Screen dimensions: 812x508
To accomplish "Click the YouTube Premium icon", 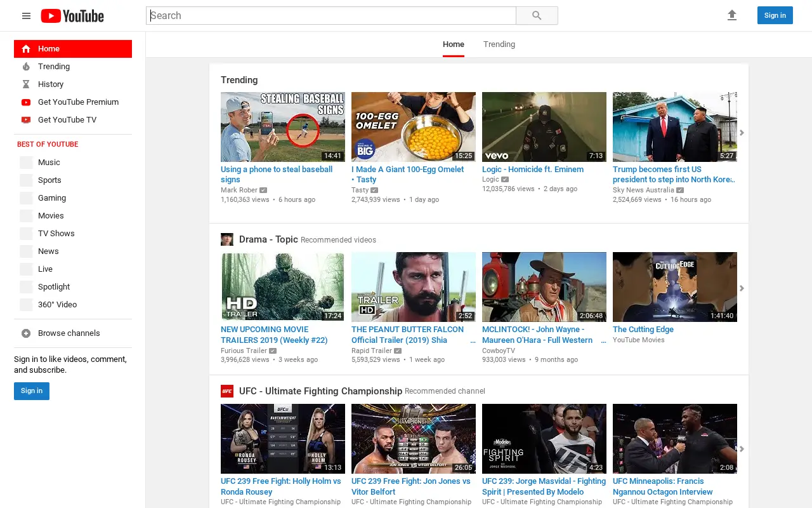I will (26, 102).
